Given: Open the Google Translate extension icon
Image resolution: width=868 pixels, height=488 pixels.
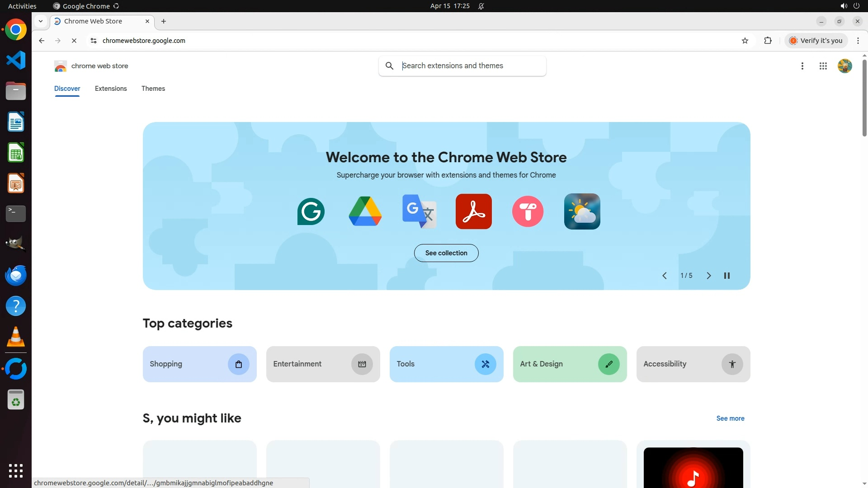Looking at the screenshot, I should tap(419, 211).
